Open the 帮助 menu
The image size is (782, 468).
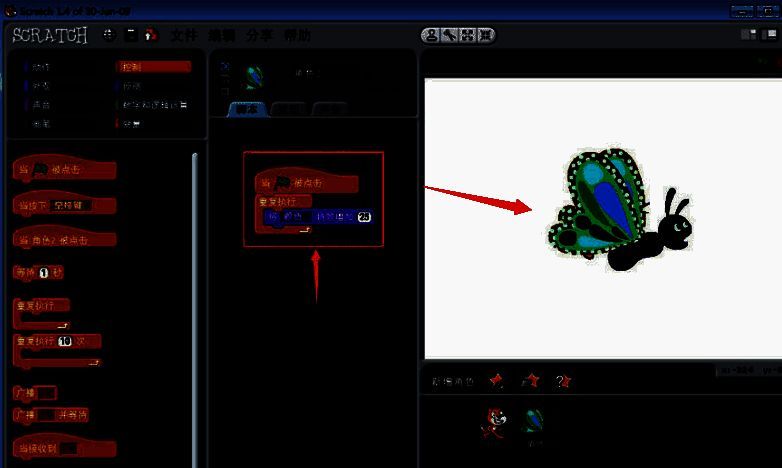[297, 35]
